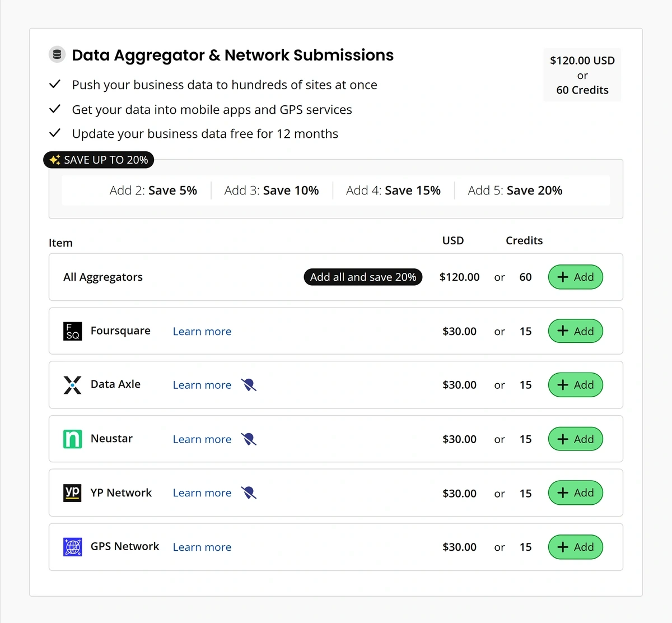Click the 'All Aggregators' row label
Viewport: 672px width, 623px height.
pos(103,277)
